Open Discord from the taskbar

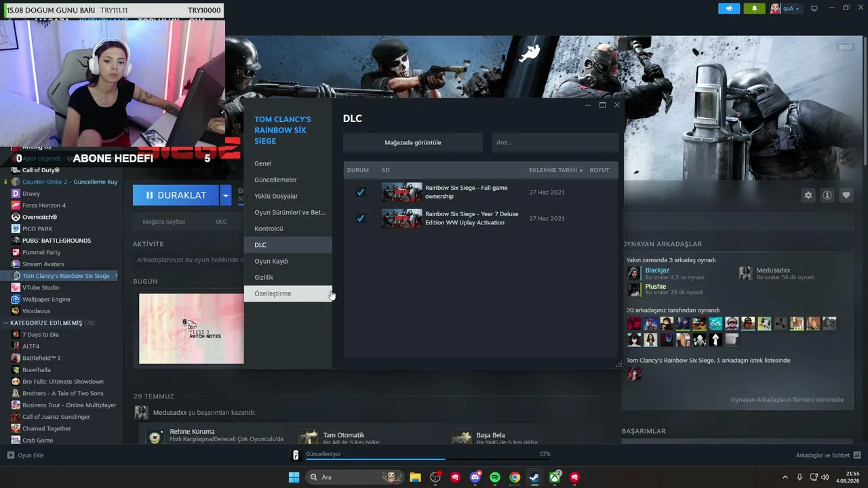pyautogui.click(x=475, y=477)
